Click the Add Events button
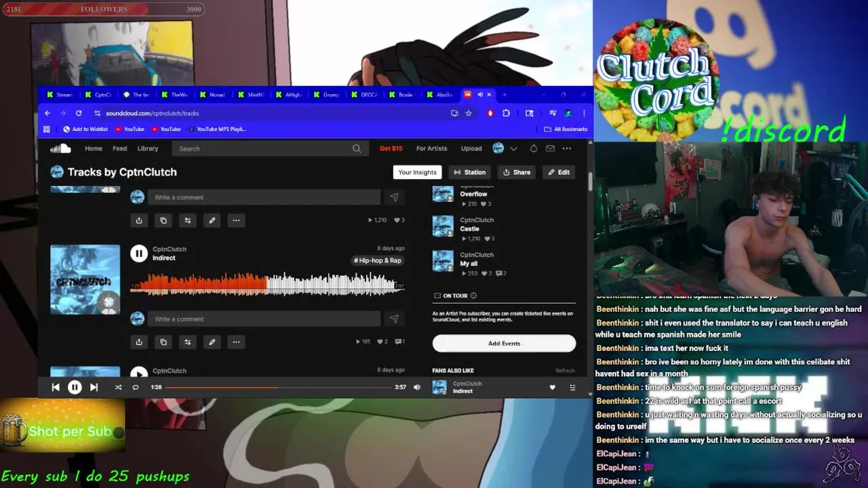 504,344
